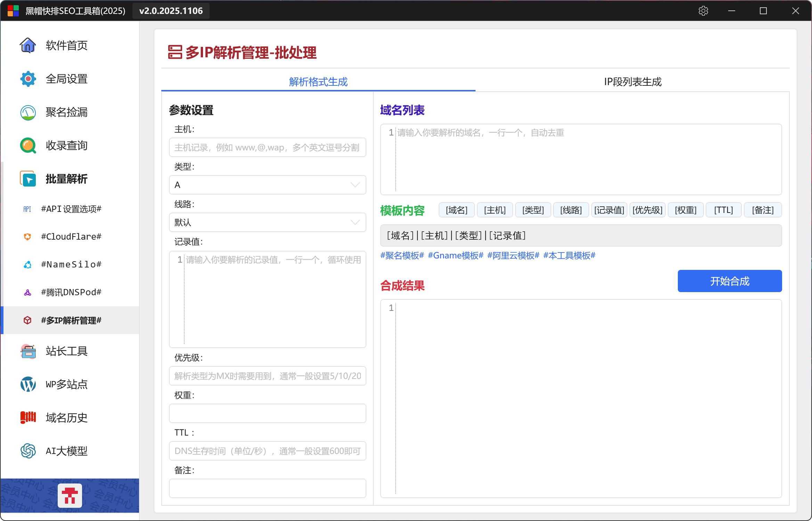Open 站长工具 toolbox icon
Viewport: 812px width, 521px height.
[28, 351]
